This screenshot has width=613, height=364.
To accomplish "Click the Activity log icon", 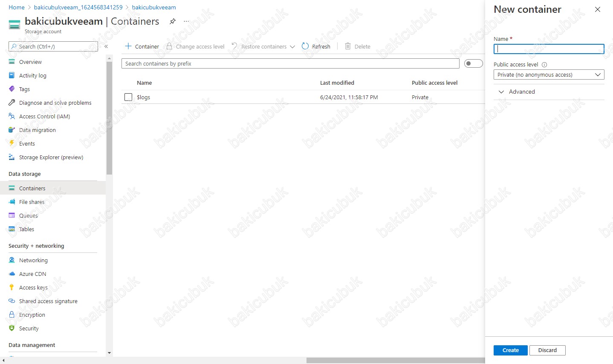I will (12, 75).
